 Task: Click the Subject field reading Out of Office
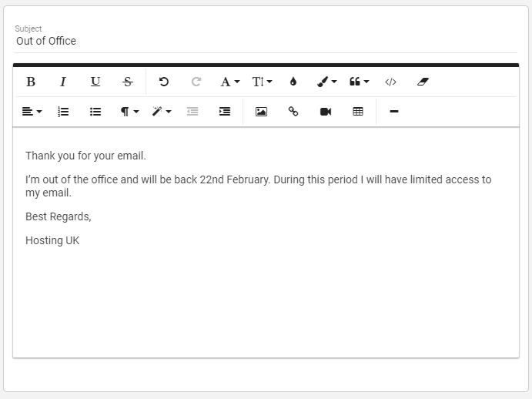[266, 41]
